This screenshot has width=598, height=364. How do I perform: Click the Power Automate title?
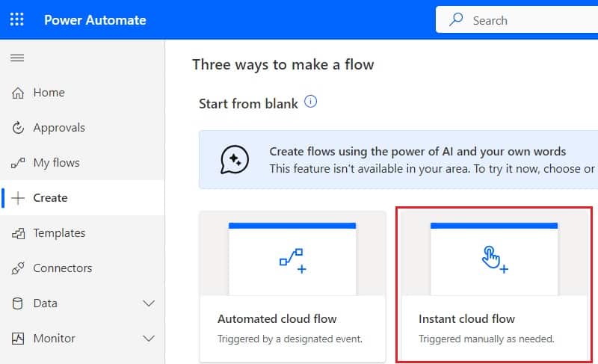[x=95, y=20]
